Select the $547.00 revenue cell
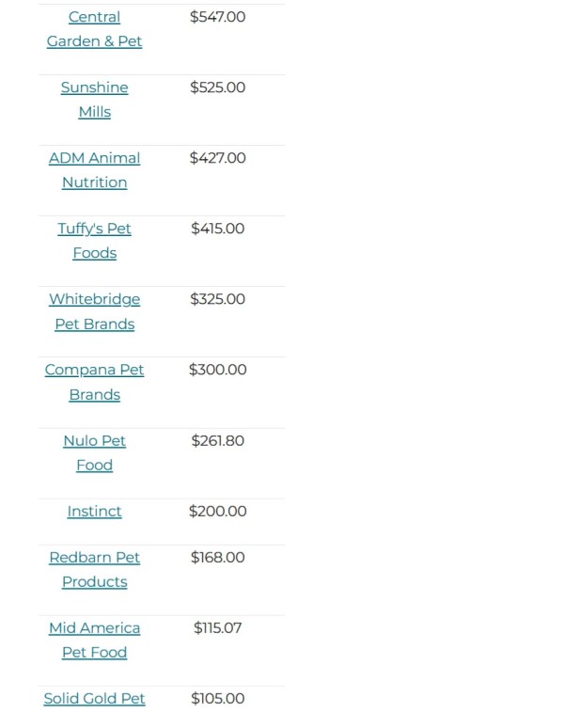The image size is (564, 728). (217, 17)
